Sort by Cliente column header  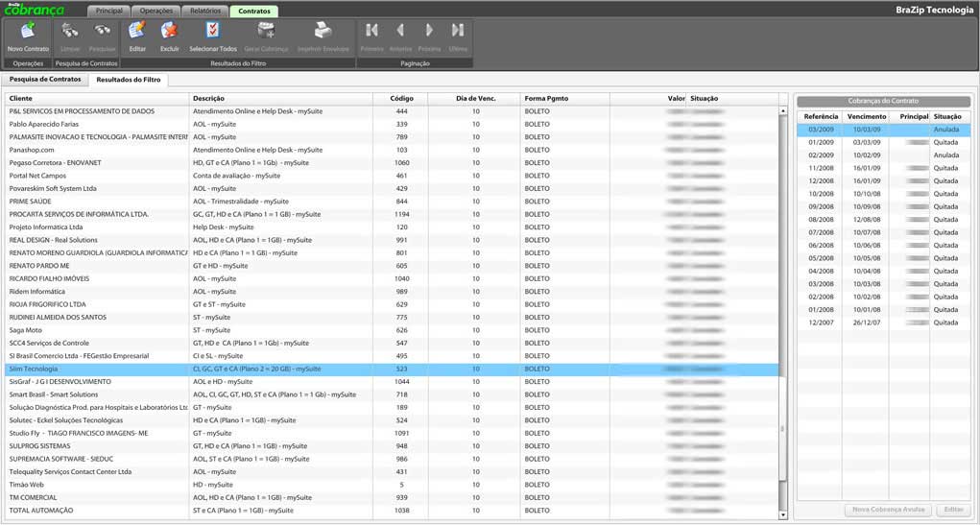[98, 99]
